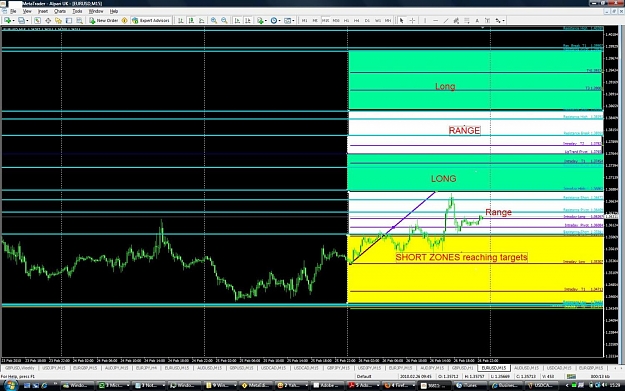Image resolution: width=625 pixels, height=391 pixels.
Task: Select the Text tool (A)
Action: point(477,20)
